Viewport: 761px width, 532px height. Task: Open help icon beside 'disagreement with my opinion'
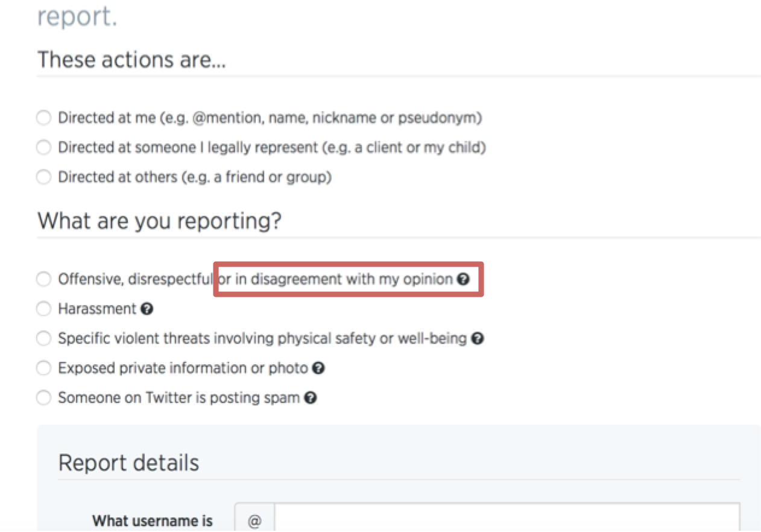[463, 279]
